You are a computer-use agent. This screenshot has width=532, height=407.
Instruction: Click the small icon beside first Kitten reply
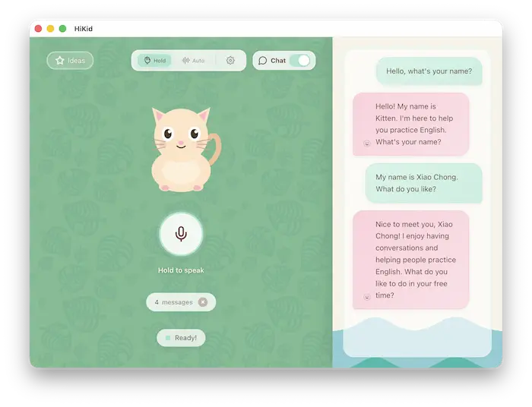click(x=367, y=144)
